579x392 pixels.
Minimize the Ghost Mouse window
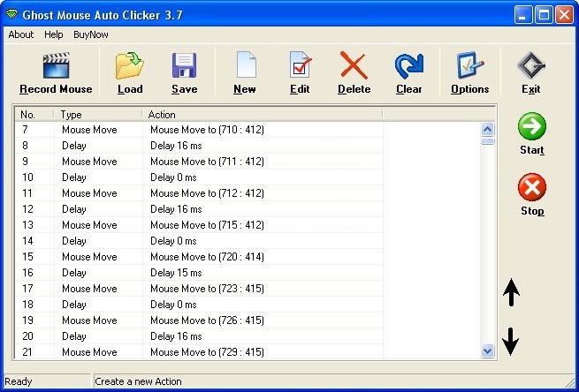(523, 15)
